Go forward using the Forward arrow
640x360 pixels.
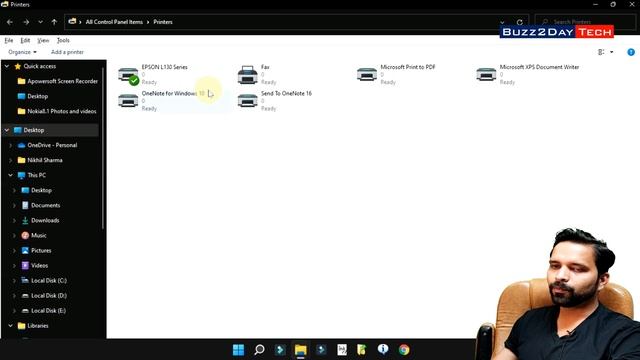[x=26, y=22]
